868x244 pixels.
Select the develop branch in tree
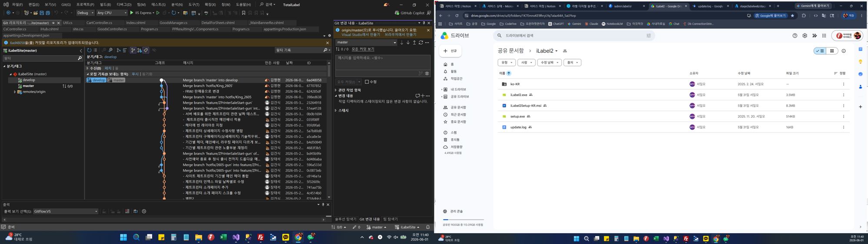coord(29,80)
